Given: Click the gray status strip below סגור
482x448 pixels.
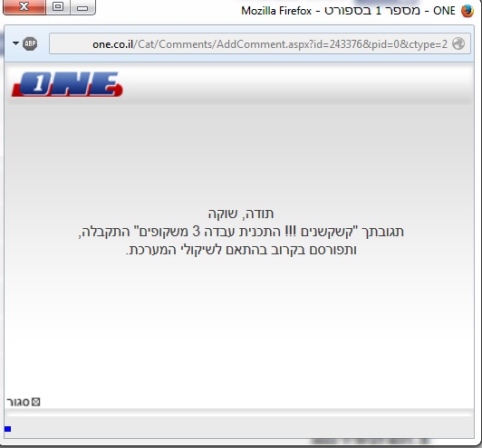Looking at the screenshot, I should 239,427.
